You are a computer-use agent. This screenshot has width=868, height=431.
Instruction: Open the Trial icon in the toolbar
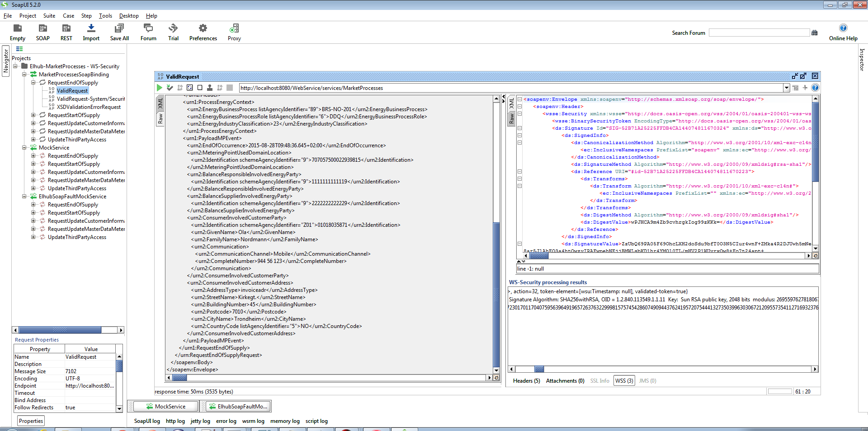click(x=173, y=28)
